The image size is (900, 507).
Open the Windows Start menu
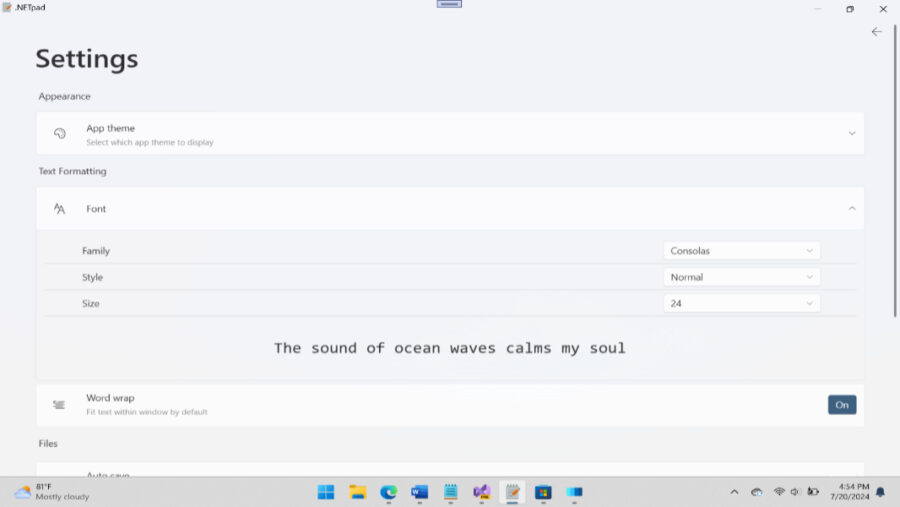[326, 492]
